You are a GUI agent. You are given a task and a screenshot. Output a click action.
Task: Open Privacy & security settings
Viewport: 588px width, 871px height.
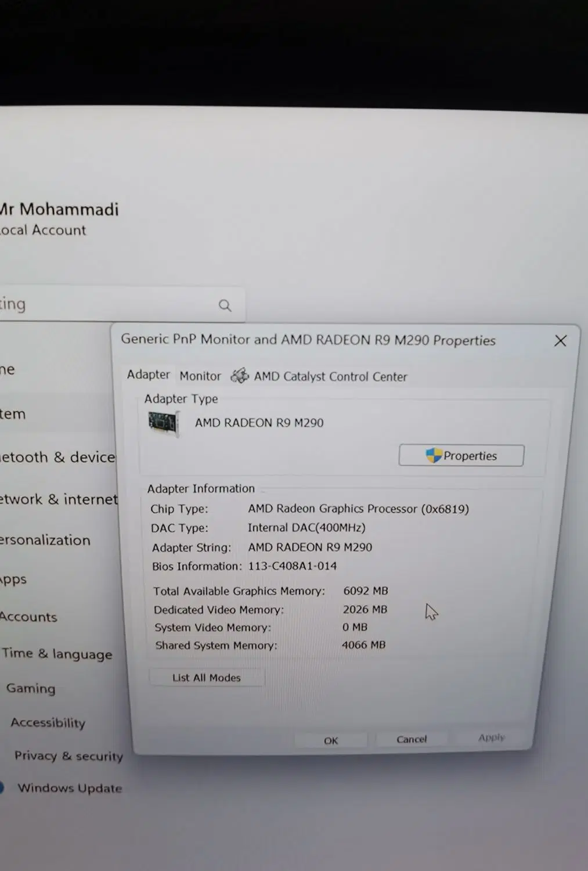[68, 755]
